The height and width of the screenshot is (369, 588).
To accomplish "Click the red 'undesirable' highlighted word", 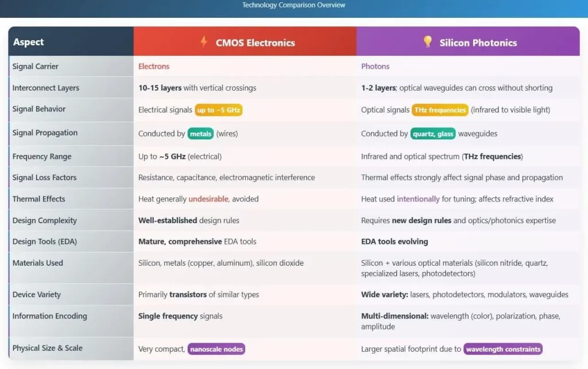I will 208,199.
